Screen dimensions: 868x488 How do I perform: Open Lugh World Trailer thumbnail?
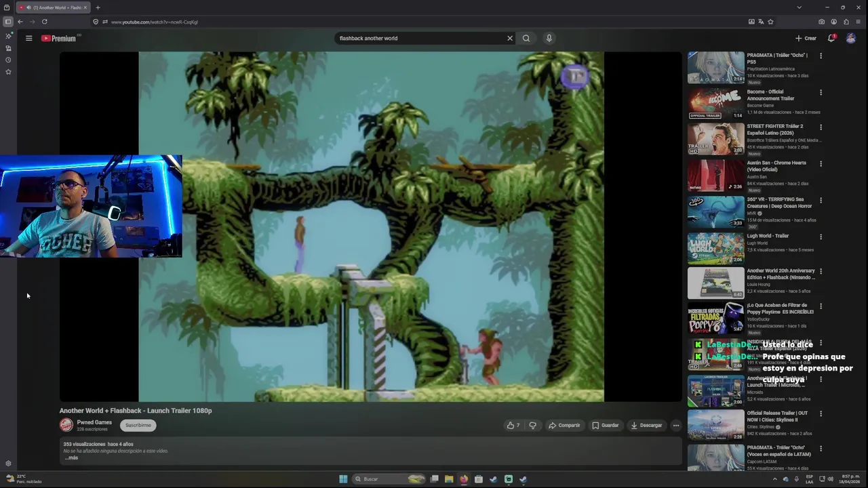715,248
